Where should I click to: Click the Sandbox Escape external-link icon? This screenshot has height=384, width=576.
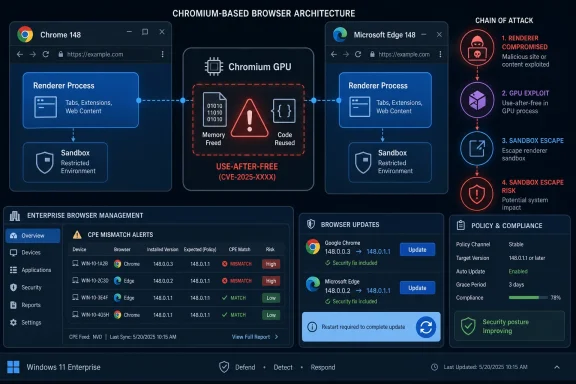point(477,148)
